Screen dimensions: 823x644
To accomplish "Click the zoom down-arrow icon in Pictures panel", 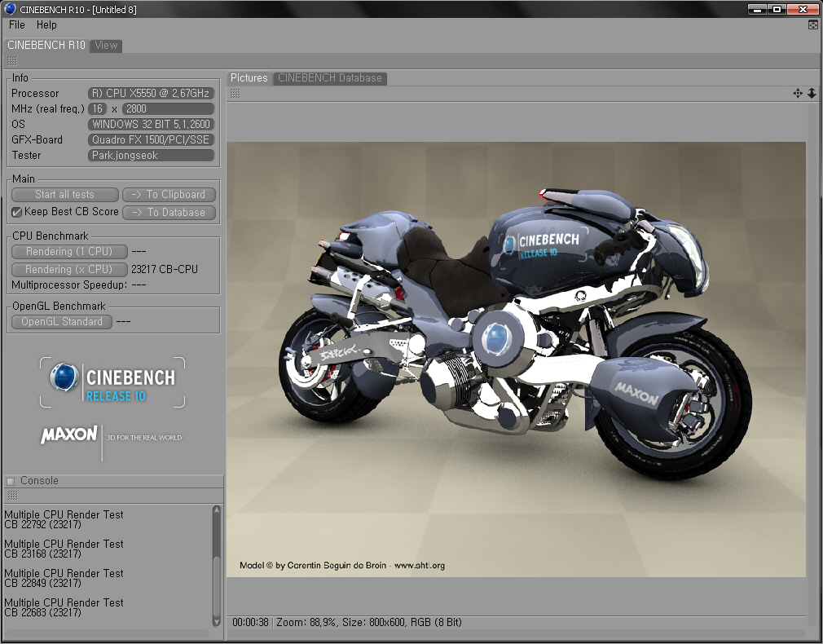I will click(x=812, y=94).
